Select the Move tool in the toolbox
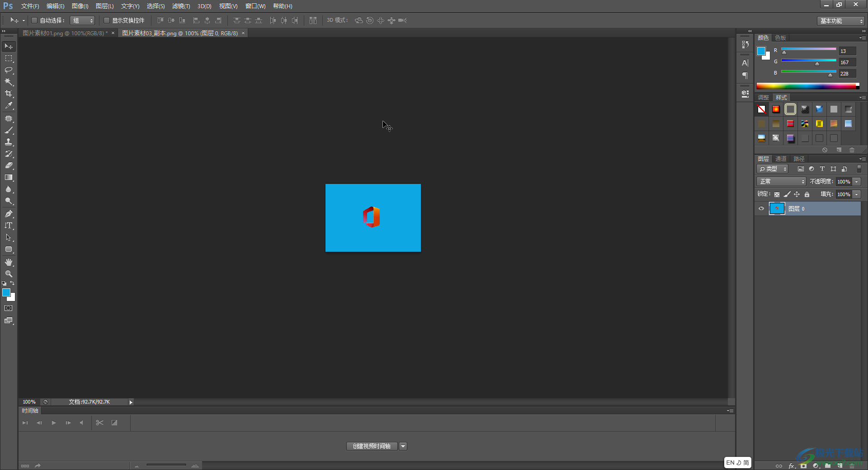The width and height of the screenshot is (868, 470). coord(9,47)
